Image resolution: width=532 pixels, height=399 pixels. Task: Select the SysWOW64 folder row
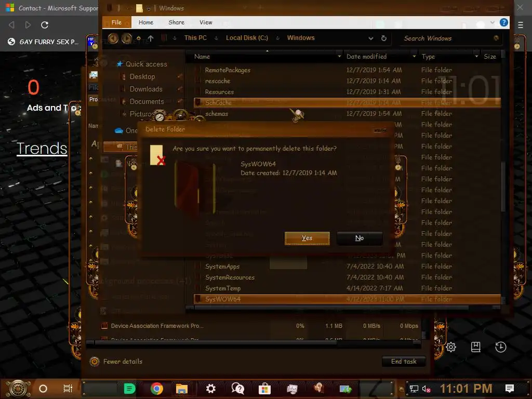point(347,299)
